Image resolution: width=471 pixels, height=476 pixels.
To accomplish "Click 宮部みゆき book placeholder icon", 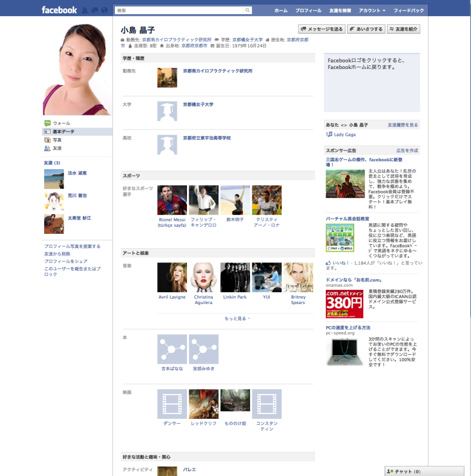I will (204, 349).
